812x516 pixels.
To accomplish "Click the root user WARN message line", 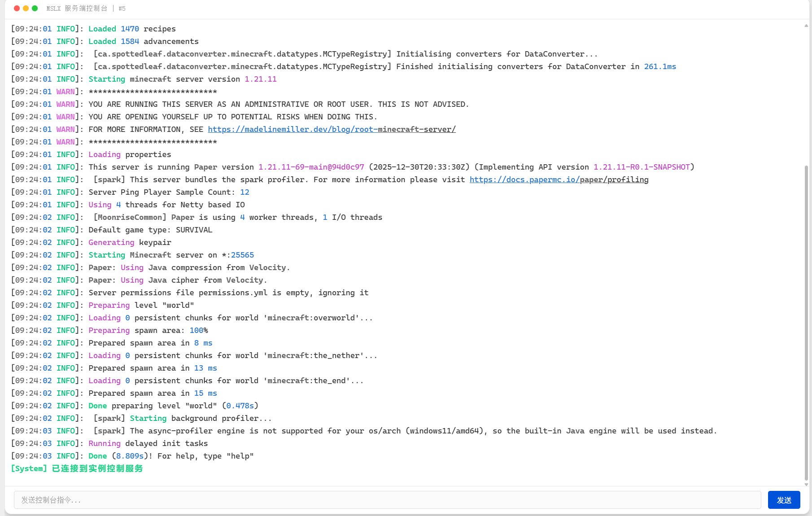I will coord(278,104).
